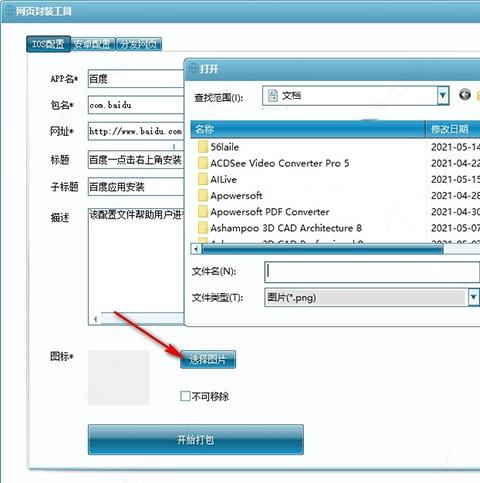Click the folder icon of 56laile

203,147
